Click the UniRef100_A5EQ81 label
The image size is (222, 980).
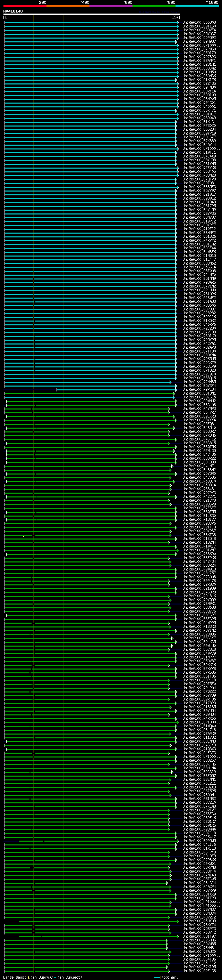(x=199, y=424)
